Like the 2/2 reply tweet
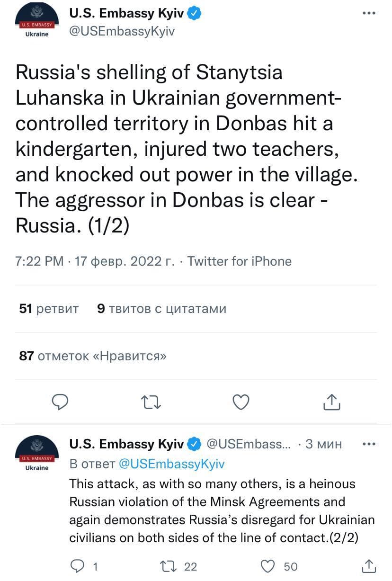392x581 pixels. coord(268,566)
